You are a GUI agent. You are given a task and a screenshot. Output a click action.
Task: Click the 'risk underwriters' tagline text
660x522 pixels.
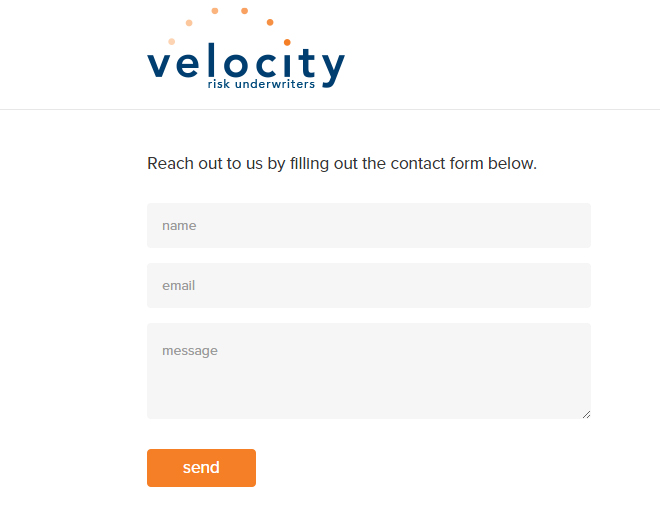[x=261, y=84]
